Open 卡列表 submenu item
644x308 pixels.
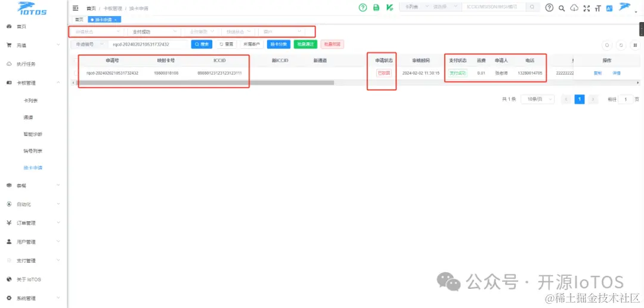(31, 100)
